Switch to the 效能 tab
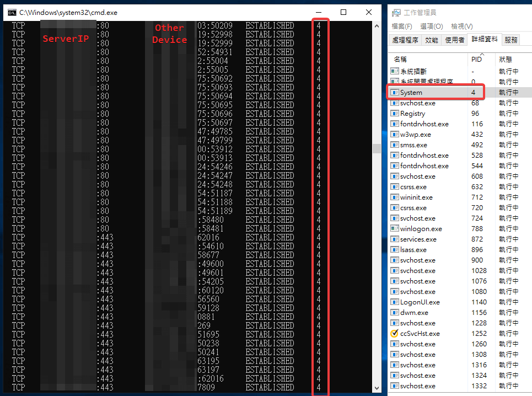The image size is (532, 396). pyautogui.click(x=432, y=40)
